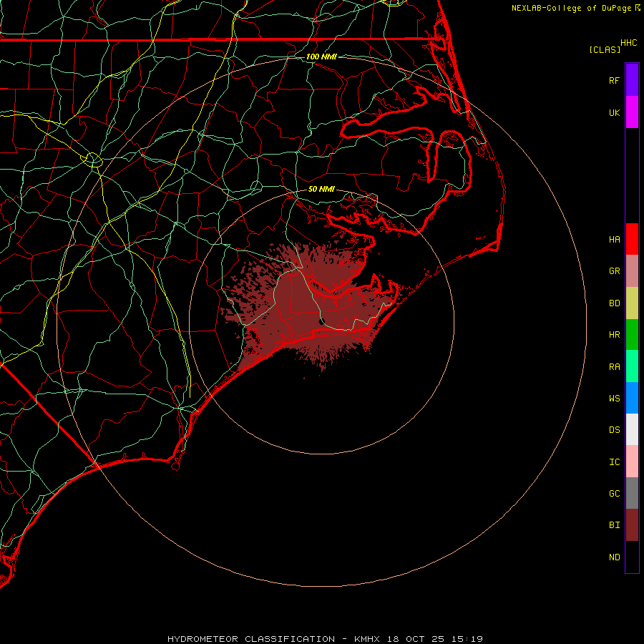The height and width of the screenshot is (644, 644).
Task: Select the BD yellow legend swatch
Action: pyautogui.click(x=632, y=303)
